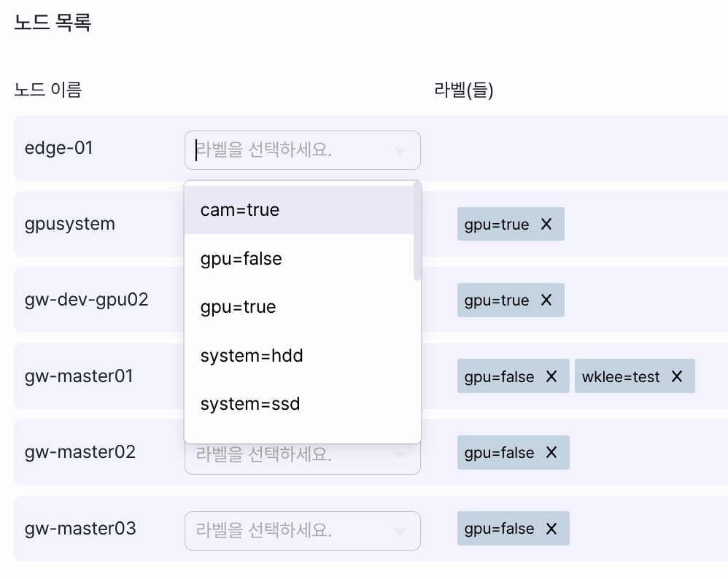Remove gpu=true label from gw-dev-gpu02
Viewport: 728px width, 579px height.
tap(546, 300)
